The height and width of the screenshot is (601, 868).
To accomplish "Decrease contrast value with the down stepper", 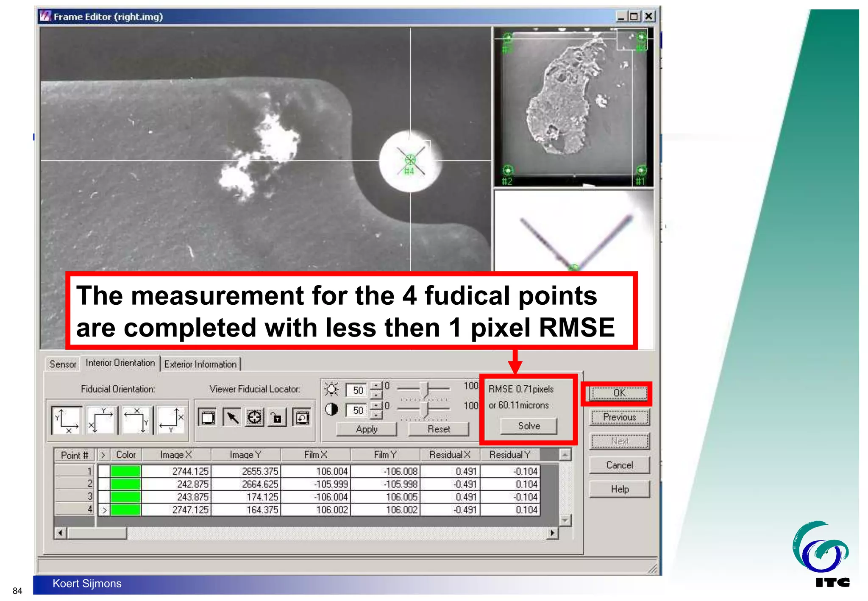I will (376, 415).
